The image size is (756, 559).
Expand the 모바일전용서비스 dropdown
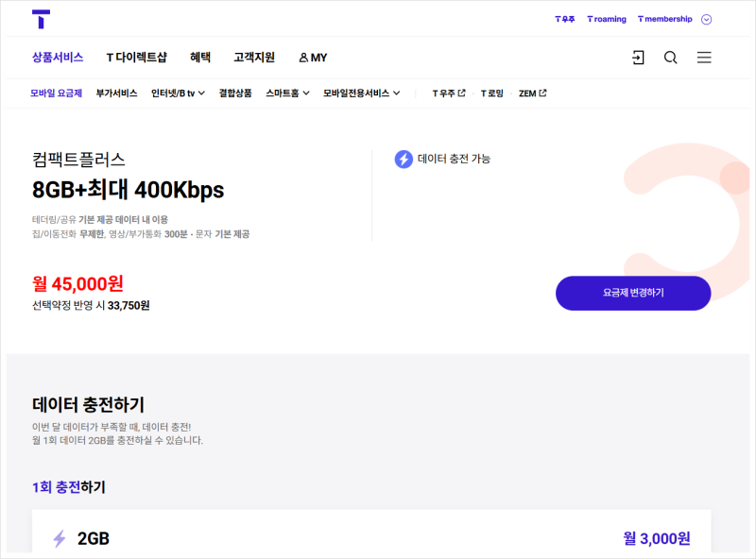click(361, 93)
